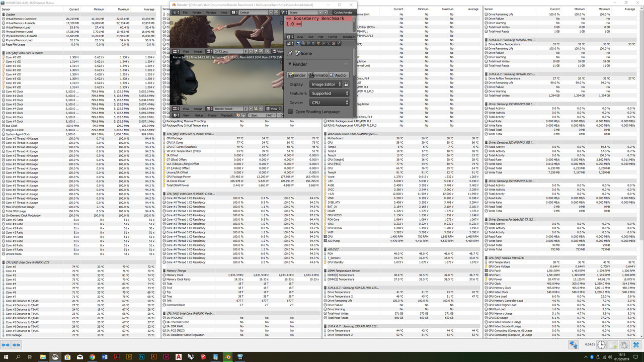Open the Blender File menu
The height and width of the screenshot is (362, 644).
click(x=185, y=13)
